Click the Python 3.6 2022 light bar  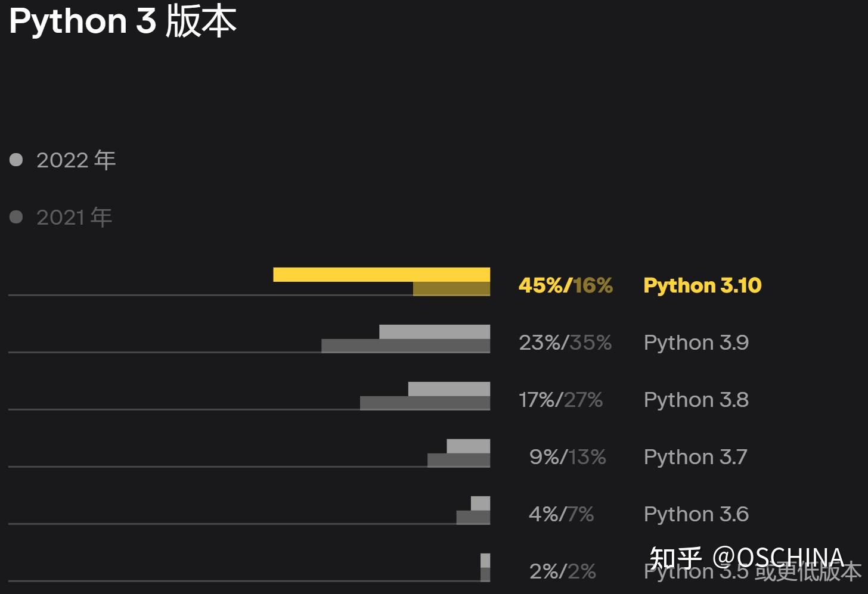point(480,503)
